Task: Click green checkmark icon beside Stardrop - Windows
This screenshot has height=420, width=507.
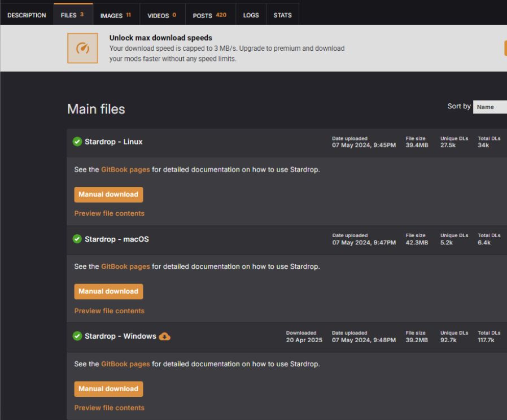Action: click(x=77, y=336)
